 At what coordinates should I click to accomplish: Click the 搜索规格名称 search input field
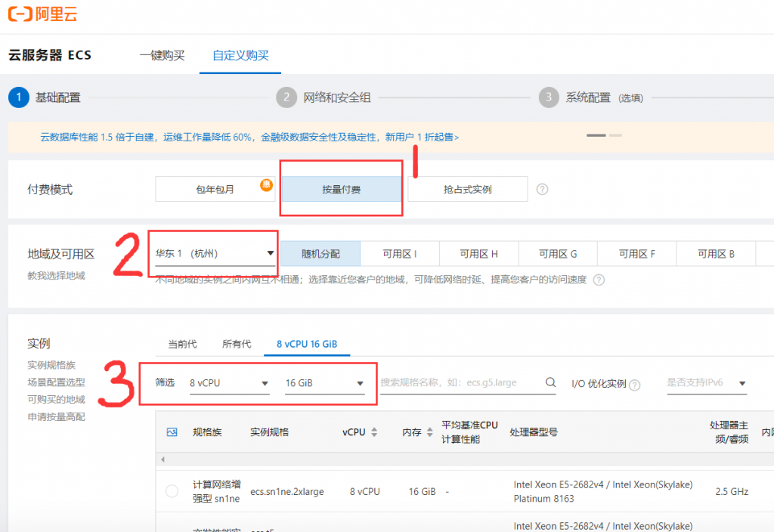(460, 382)
